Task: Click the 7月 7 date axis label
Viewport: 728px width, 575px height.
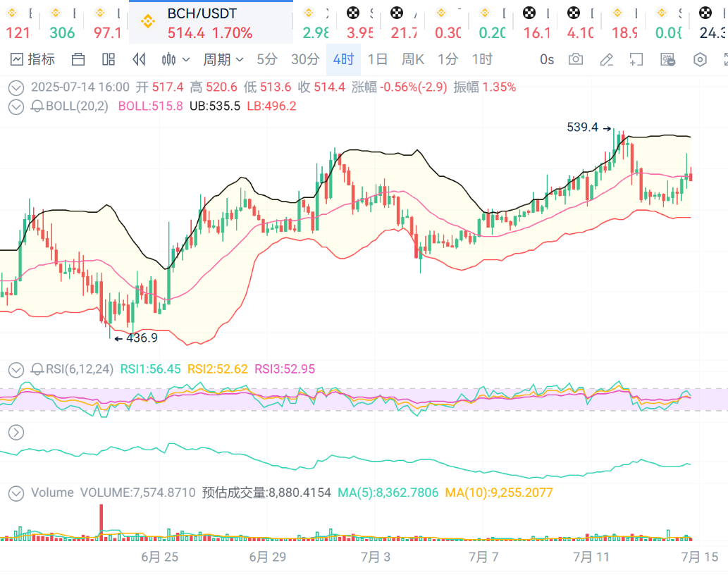Action: coord(483,557)
